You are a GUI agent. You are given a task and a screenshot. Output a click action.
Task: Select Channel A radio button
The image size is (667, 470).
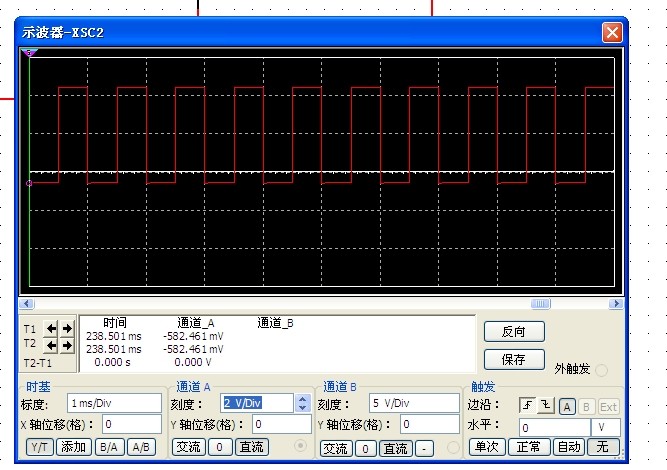(x=298, y=446)
